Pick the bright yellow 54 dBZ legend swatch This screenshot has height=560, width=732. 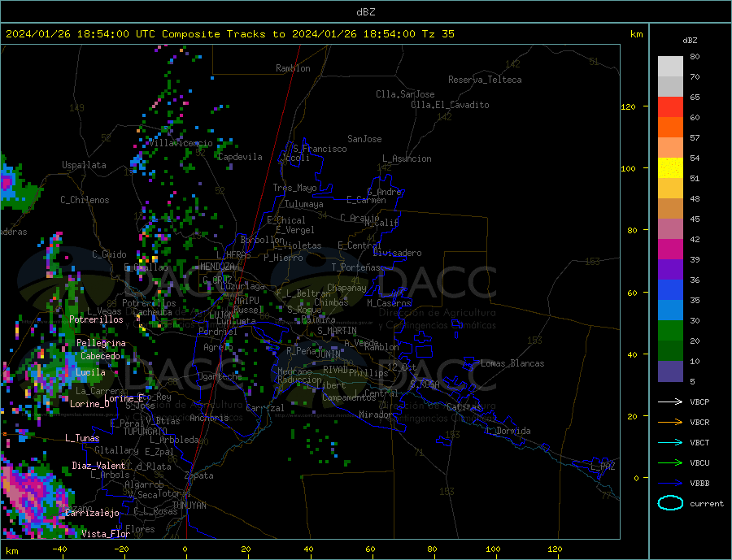point(670,168)
